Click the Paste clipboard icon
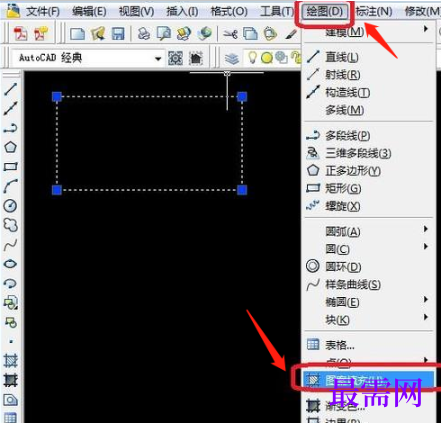Screen dimensions: 441x424 270,34
